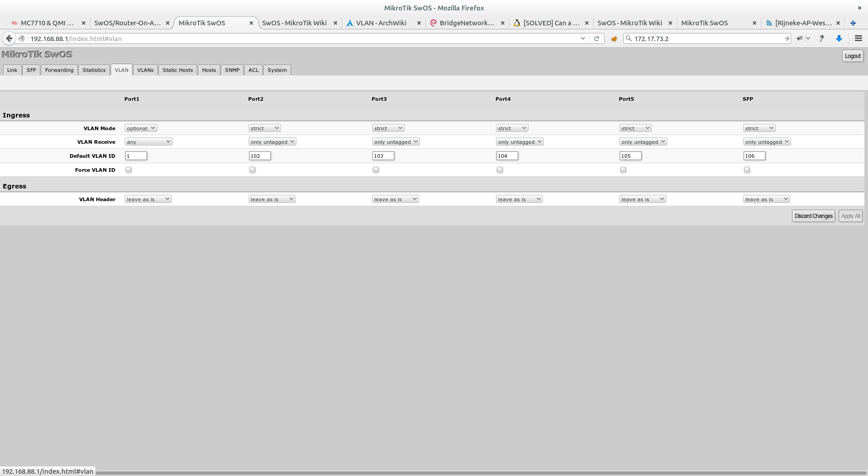Click Port5 Default VLAN ID field
Image resolution: width=868 pixels, height=476 pixels.
pyautogui.click(x=630, y=156)
